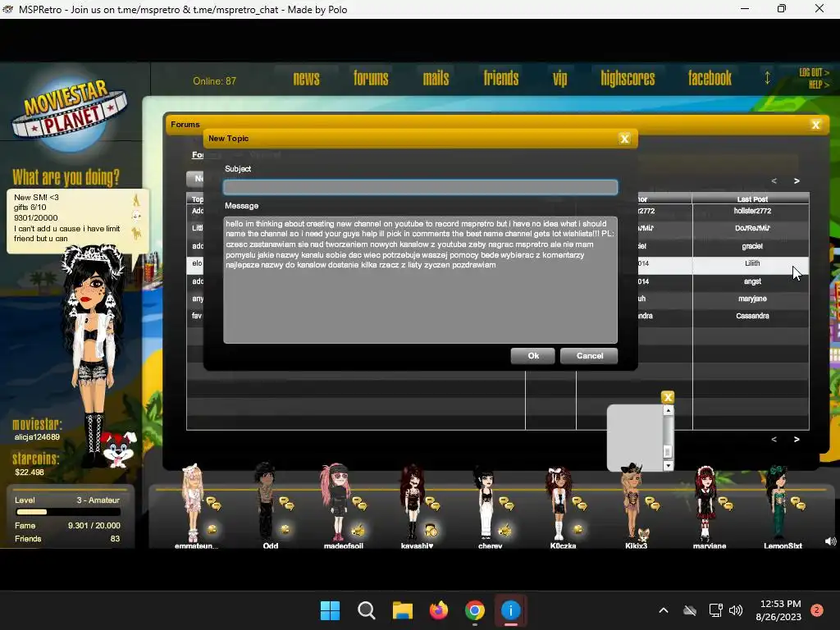Select the Lilith last post row
The image size is (840, 630).
pyautogui.click(x=751, y=263)
